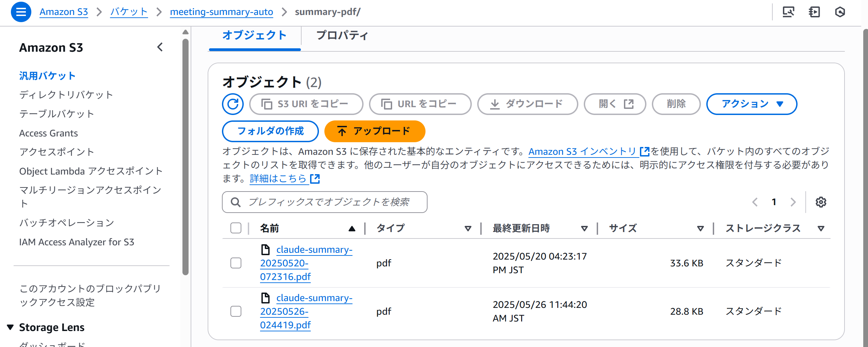Screen dimensions: 868x347
Task: Select the オブジェクト tab
Action: pos(254,35)
